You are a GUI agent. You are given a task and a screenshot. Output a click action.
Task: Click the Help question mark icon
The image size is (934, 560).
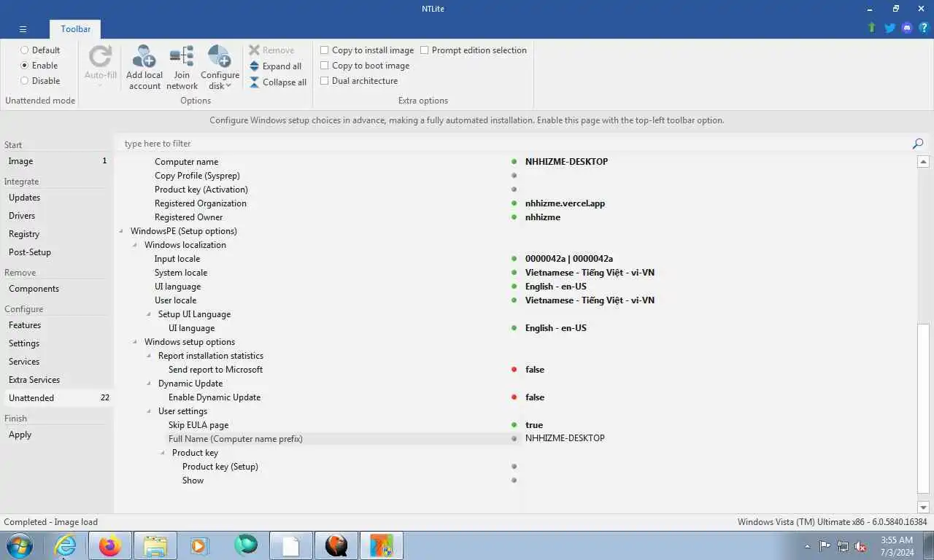(x=924, y=28)
